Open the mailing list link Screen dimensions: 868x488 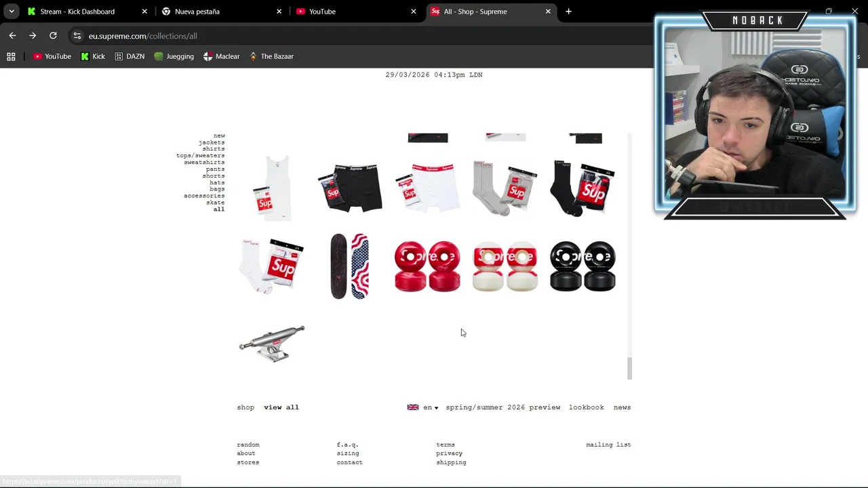tap(608, 445)
